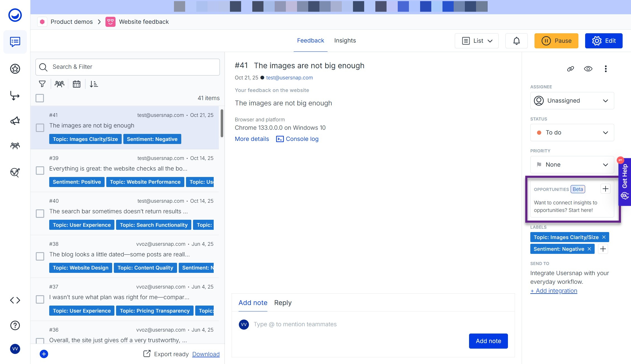Copy link with the chain icon
The image size is (631, 364).
[x=570, y=69]
